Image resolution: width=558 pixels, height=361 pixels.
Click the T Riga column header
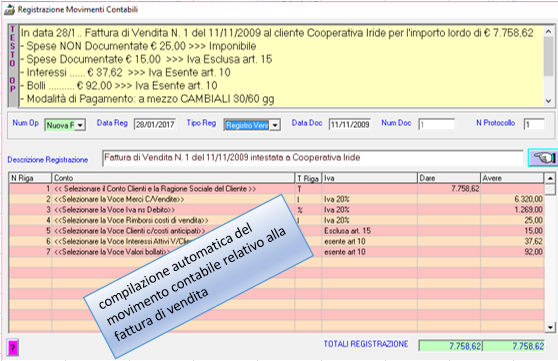pos(308,178)
